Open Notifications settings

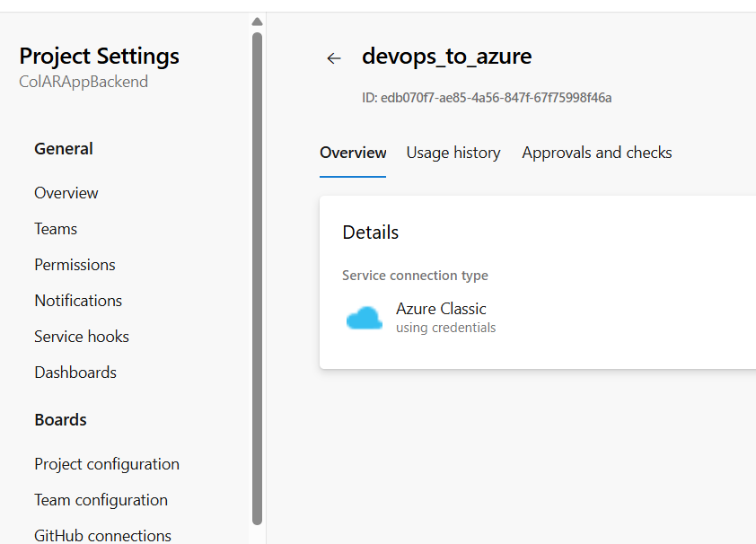pyautogui.click(x=78, y=301)
